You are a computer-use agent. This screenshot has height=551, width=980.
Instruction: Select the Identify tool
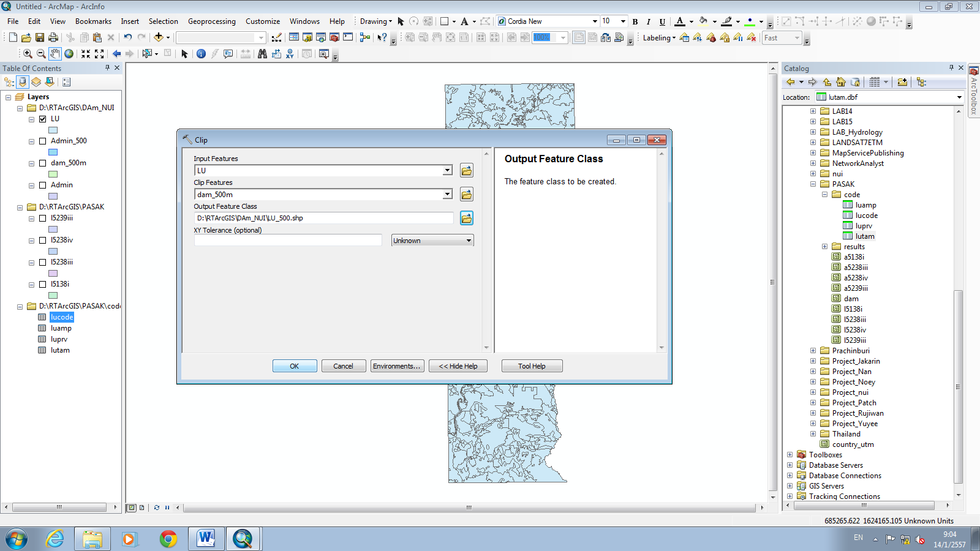click(x=200, y=54)
